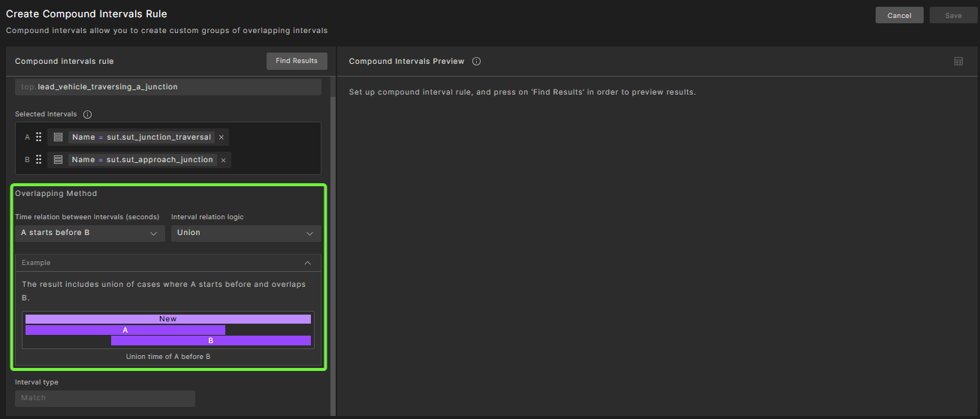Screen dimensions: 980x419
Task: Click the Cancel button
Action: point(899,16)
